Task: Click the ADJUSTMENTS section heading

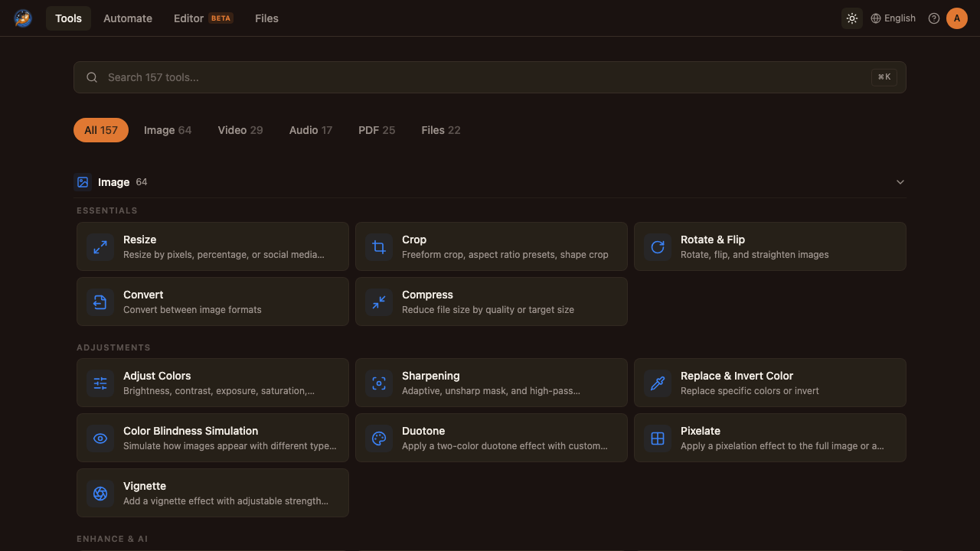Action: pyautogui.click(x=113, y=347)
